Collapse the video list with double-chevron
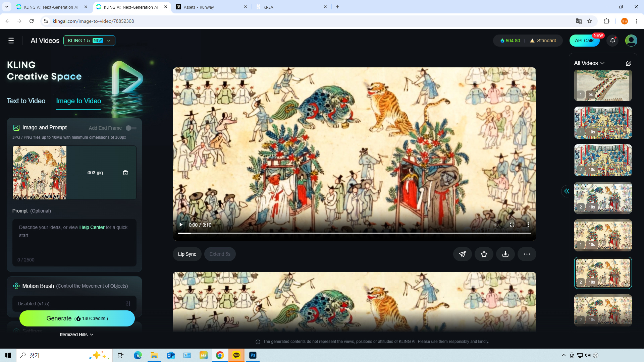The height and width of the screenshot is (362, 644). pos(567,191)
